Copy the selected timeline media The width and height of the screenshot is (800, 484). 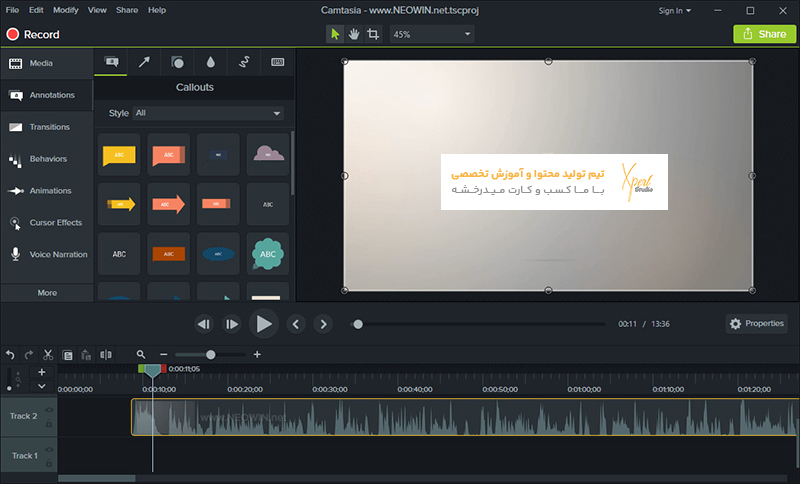coord(67,354)
